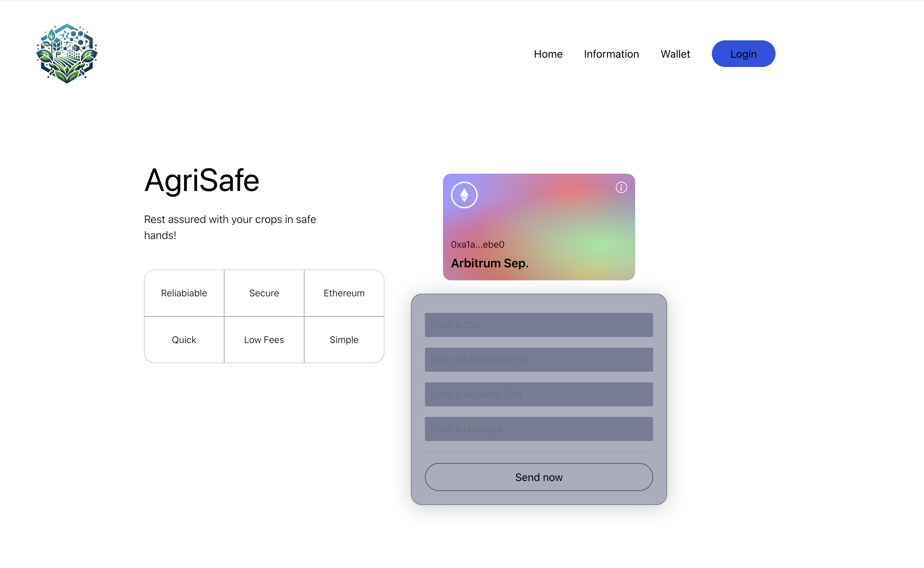
Task: Click the Arbitrum Sep. network label
Action: [x=489, y=263]
